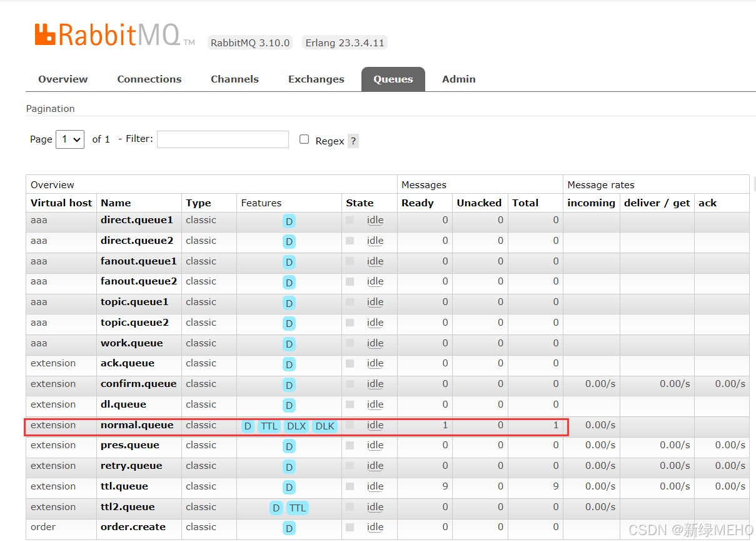The width and height of the screenshot is (756, 542).
Task: Collapse the Pagination section
Action: [x=51, y=109]
